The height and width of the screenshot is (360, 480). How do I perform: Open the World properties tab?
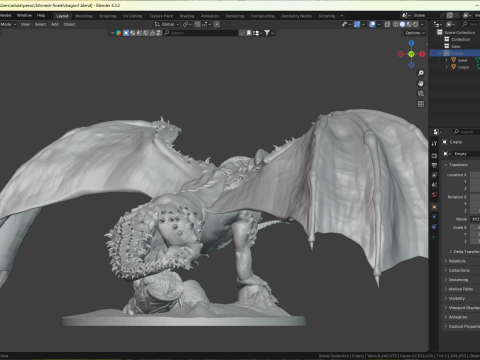[434, 194]
